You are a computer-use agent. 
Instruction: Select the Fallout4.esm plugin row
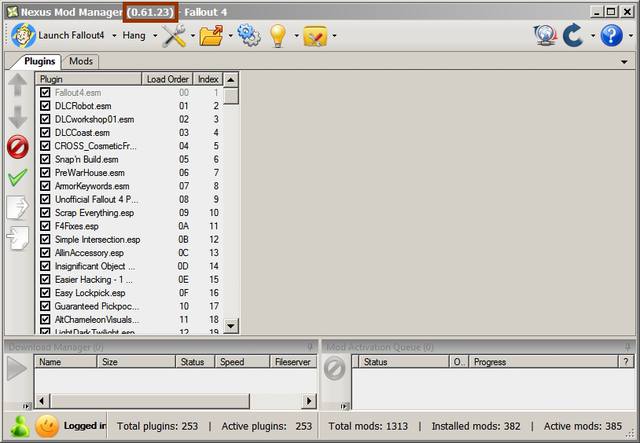pos(129,93)
